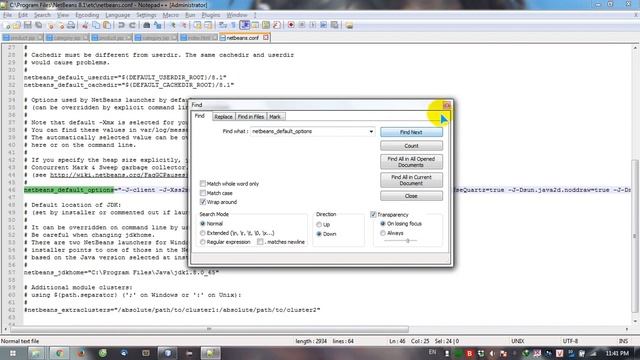The width and height of the screenshot is (640, 360).
Task: Open the Plugins menu
Action: pos(211,15)
